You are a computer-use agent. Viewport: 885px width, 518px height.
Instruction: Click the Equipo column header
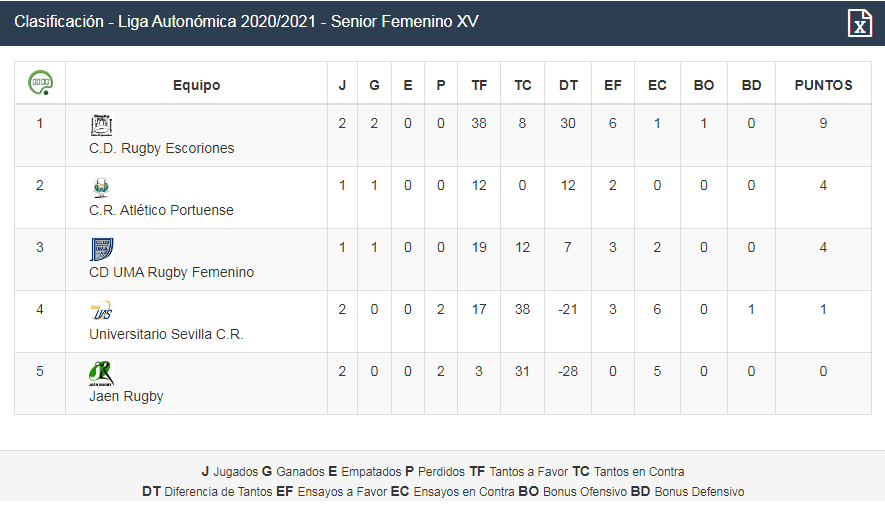196,85
